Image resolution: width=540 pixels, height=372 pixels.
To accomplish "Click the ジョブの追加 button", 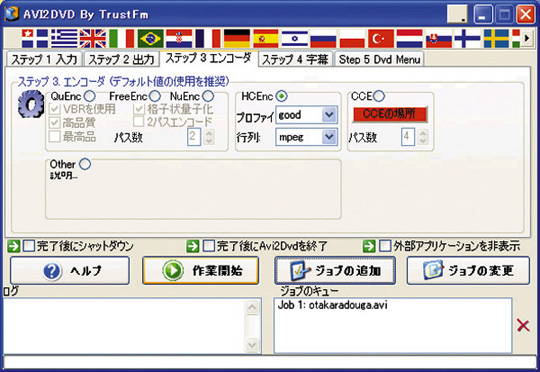I will point(335,270).
